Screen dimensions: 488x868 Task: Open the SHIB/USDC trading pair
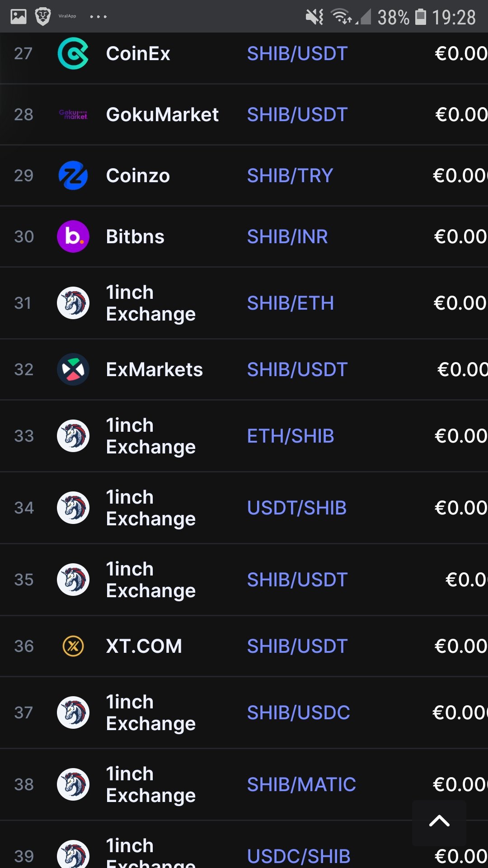point(299,712)
